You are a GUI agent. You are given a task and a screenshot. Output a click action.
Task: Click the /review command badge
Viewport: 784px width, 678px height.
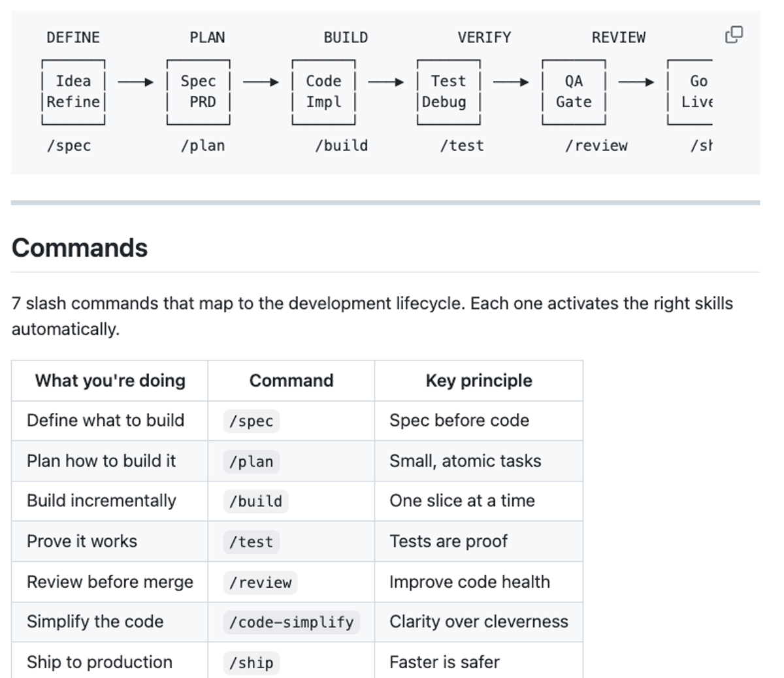259,582
